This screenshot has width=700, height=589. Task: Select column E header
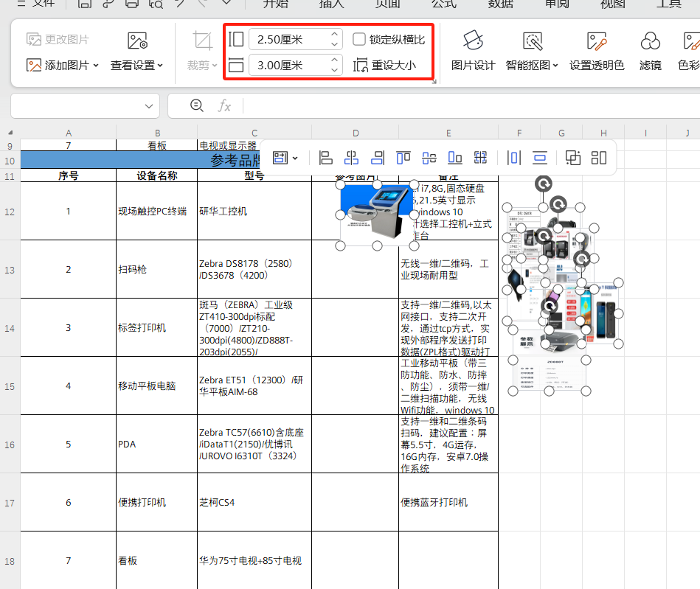(x=448, y=133)
